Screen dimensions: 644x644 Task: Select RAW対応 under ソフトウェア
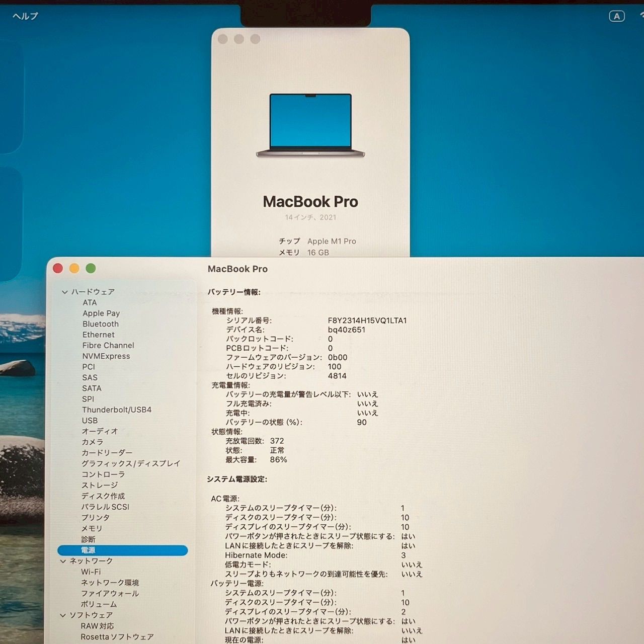(x=98, y=626)
